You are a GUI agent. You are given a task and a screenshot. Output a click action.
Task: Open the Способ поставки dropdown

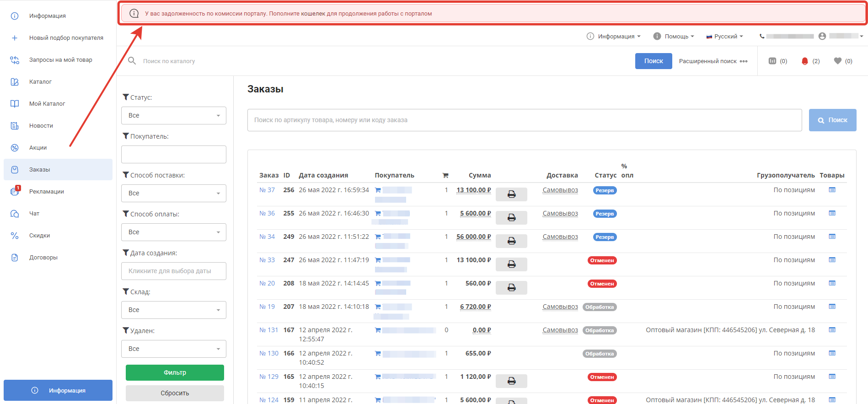pyautogui.click(x=173, y=193)
